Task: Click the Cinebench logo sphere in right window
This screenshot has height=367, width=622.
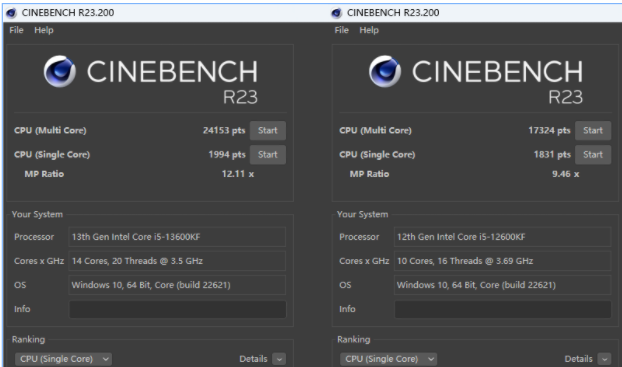Action: [385, 71]
